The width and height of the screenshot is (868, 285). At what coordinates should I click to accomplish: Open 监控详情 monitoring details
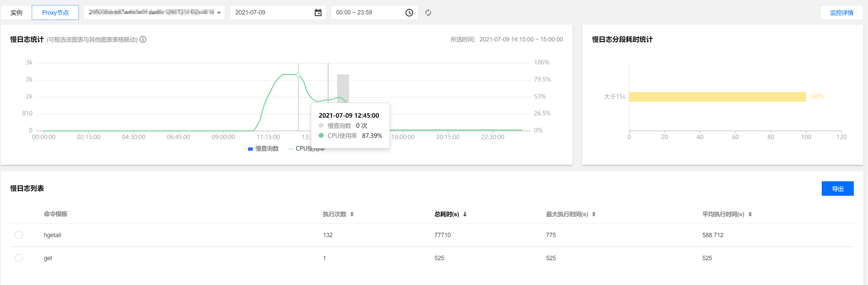(841, 12)
